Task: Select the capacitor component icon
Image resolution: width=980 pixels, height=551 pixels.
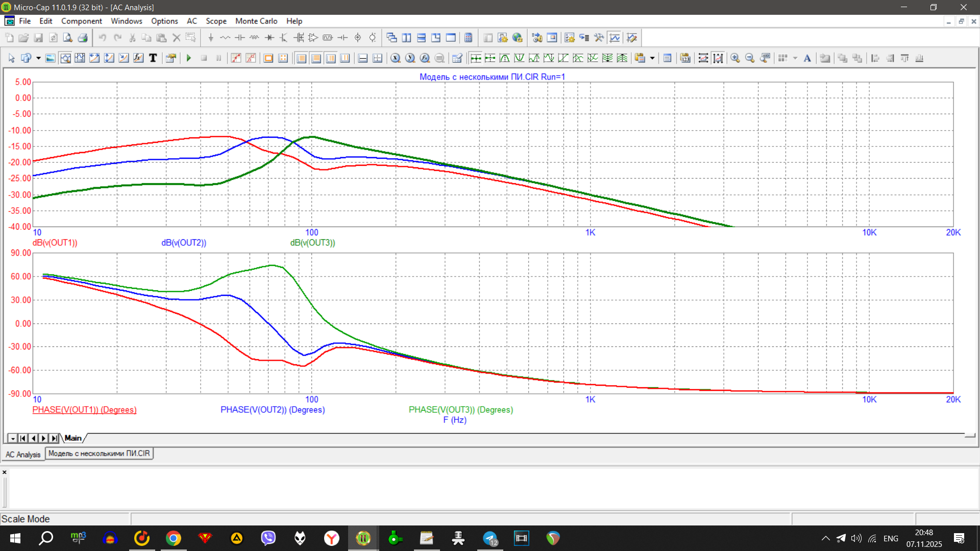Action: (x=240, y=38)
